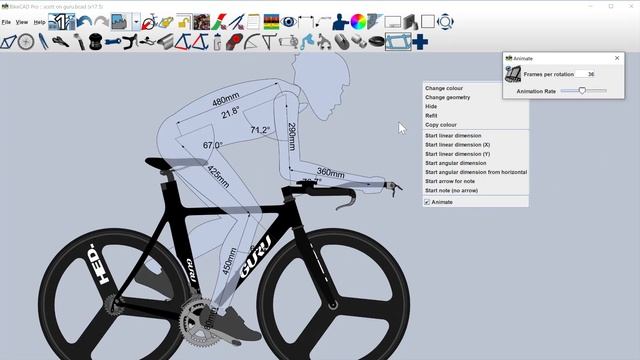Select the highlighted frame jig icon
This screenshot has width=640, height=360.
click(x=398, y=42)
